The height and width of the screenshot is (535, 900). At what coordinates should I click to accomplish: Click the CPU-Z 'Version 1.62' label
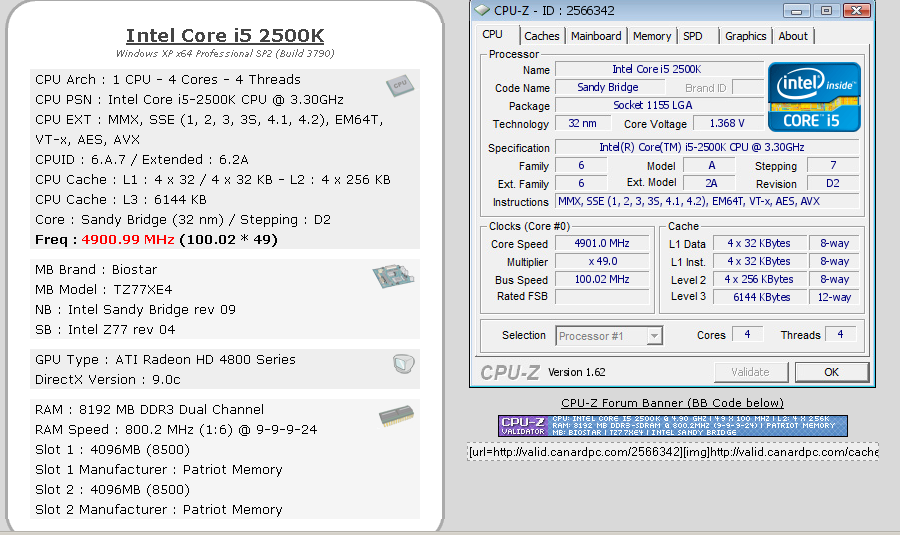coord(577,372)
